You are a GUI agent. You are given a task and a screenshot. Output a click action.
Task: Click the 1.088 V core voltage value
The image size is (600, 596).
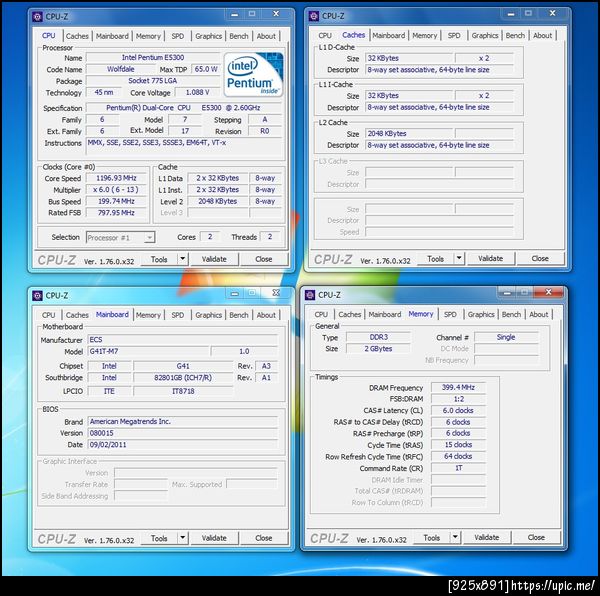pyautogui.click(x=197, y=92)
